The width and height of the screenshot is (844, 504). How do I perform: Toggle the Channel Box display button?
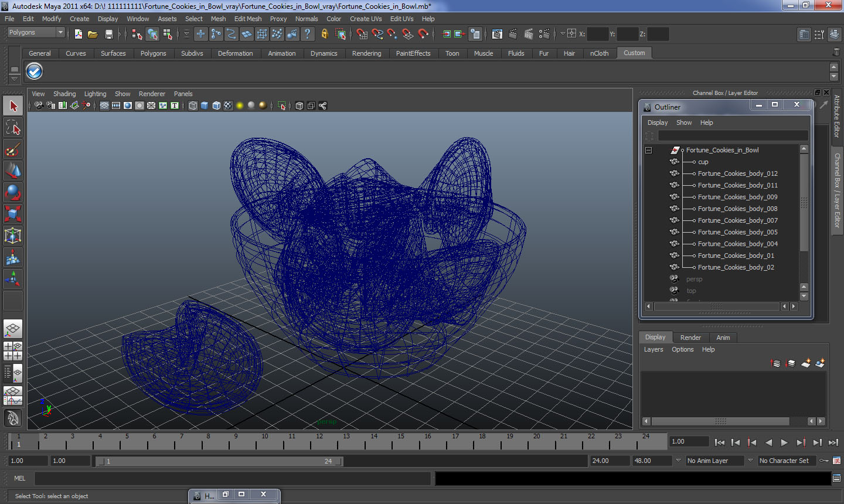click(x=835, y=35)
